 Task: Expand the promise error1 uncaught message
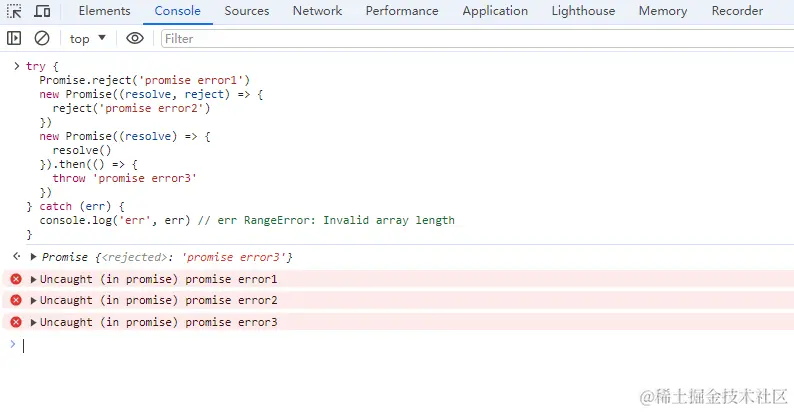coord(33,279)
